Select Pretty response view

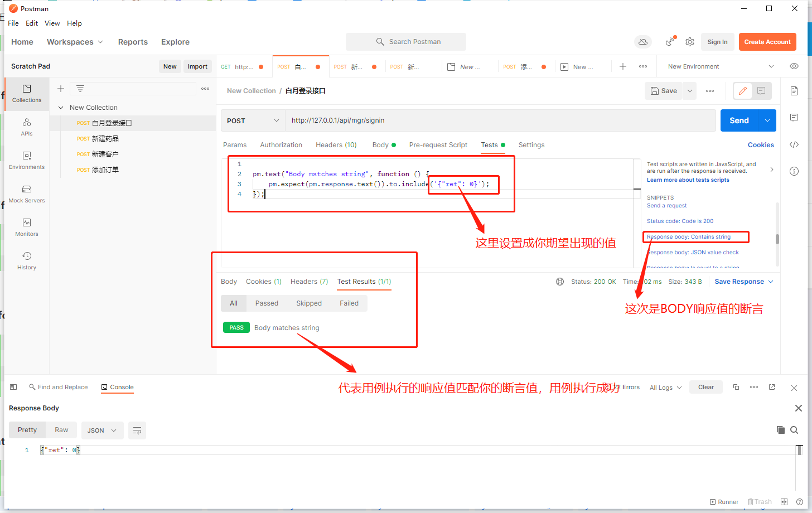27,430
